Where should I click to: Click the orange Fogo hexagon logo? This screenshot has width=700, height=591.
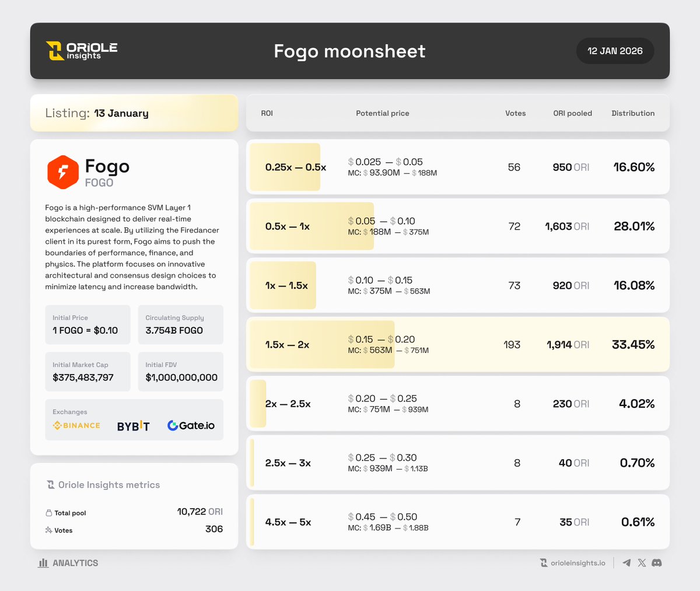coord(62,172)
